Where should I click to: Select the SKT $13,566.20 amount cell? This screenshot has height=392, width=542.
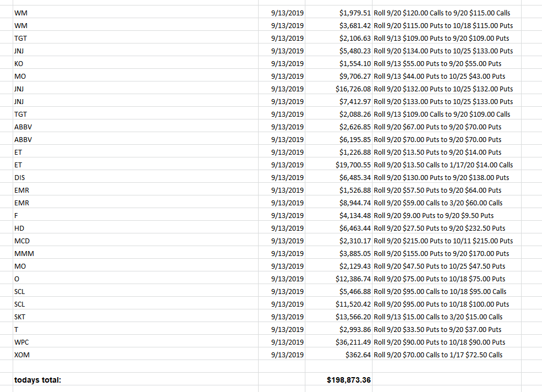coord(339,317)
